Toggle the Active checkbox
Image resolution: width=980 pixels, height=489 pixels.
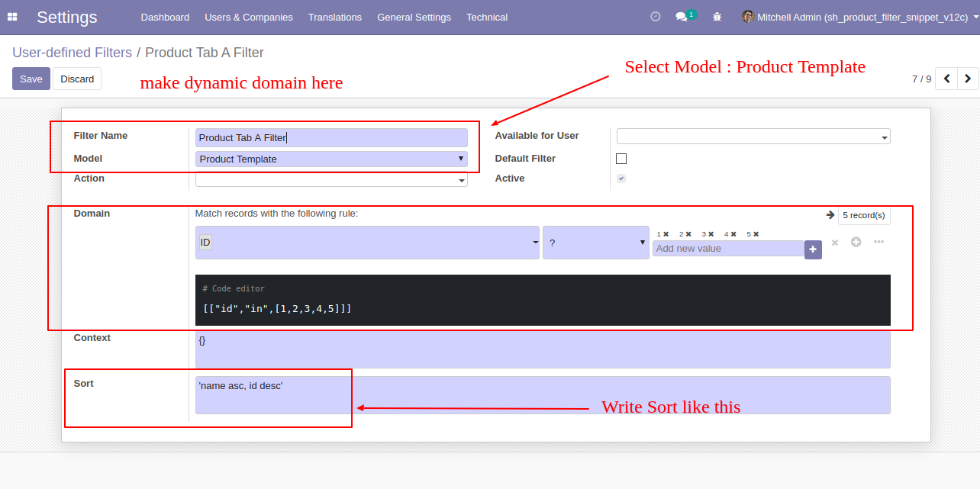[621, 179]
